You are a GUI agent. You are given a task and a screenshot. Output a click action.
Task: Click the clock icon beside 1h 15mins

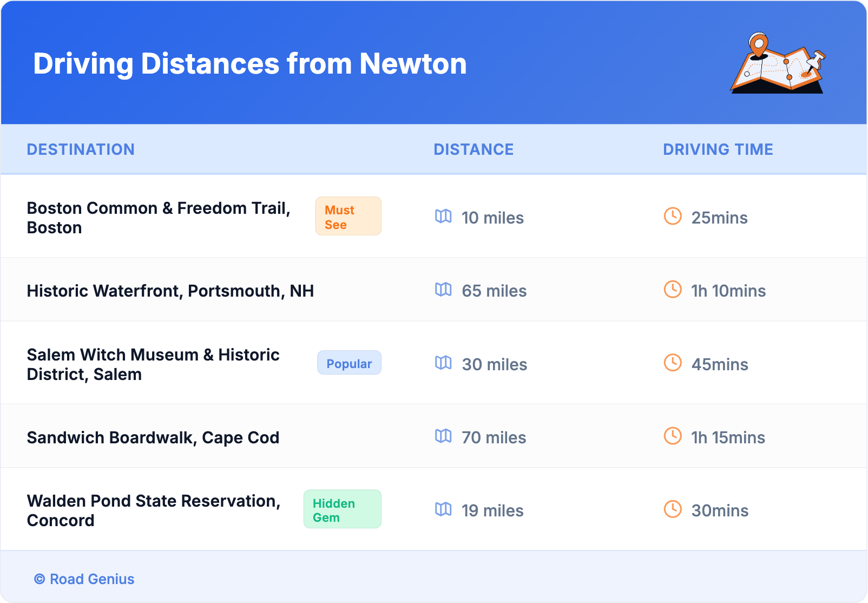pos(673,436)
